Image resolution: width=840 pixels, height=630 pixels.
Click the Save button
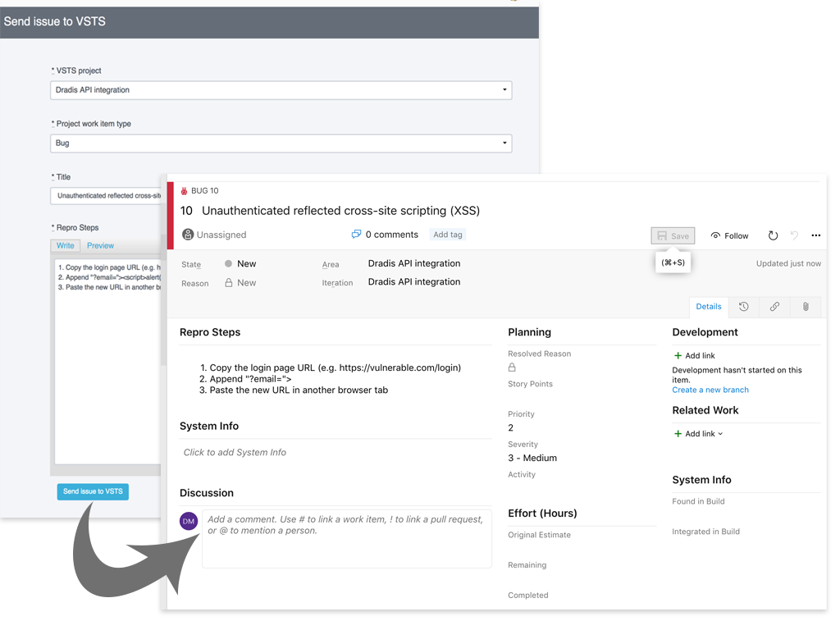coord(673,235)
